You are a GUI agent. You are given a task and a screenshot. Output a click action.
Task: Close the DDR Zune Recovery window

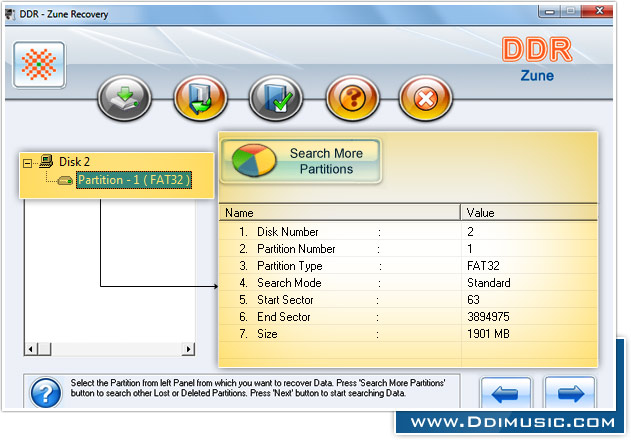(x=599, y=11)
